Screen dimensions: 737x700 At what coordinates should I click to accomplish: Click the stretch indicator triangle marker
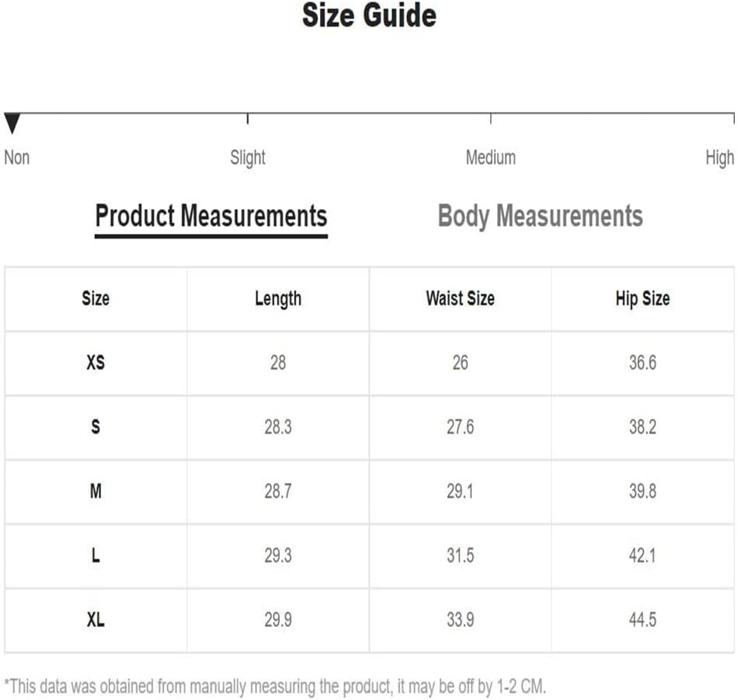12,124
